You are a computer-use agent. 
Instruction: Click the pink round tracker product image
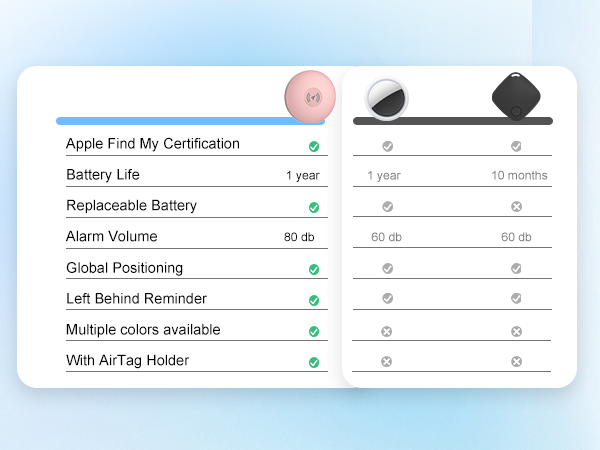pos(313,97)
